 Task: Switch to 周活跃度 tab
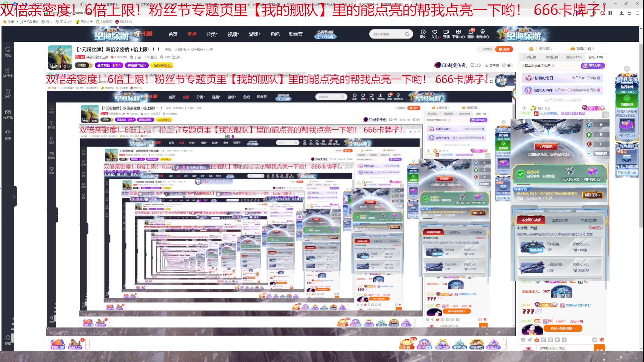[552, 57]
